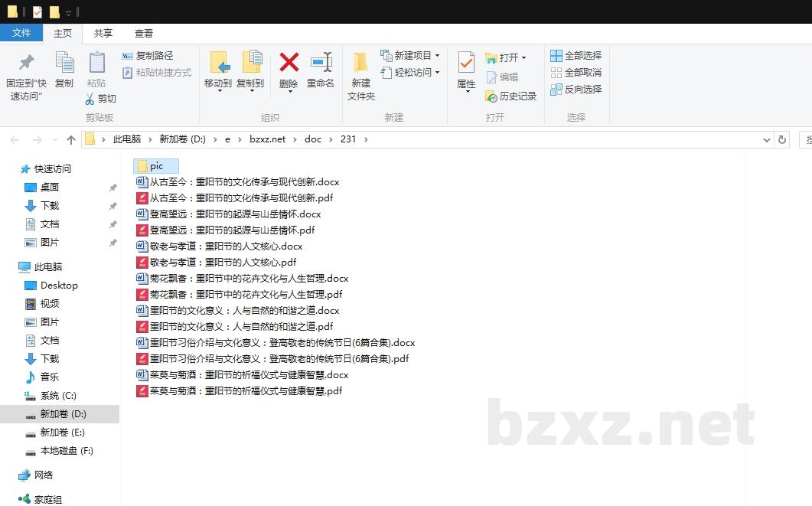Click the Rename icon in ribbon
The height and width of the screenshot is (506, 812).
click(321, 64)
